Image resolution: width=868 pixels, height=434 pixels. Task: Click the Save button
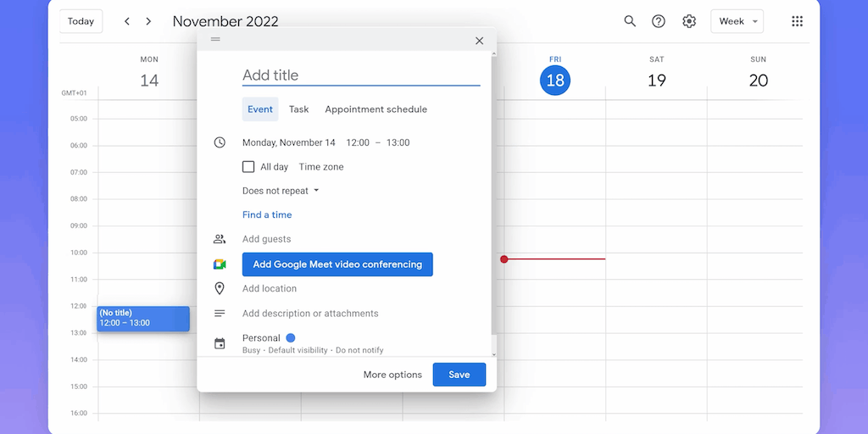tap(459, 375)
